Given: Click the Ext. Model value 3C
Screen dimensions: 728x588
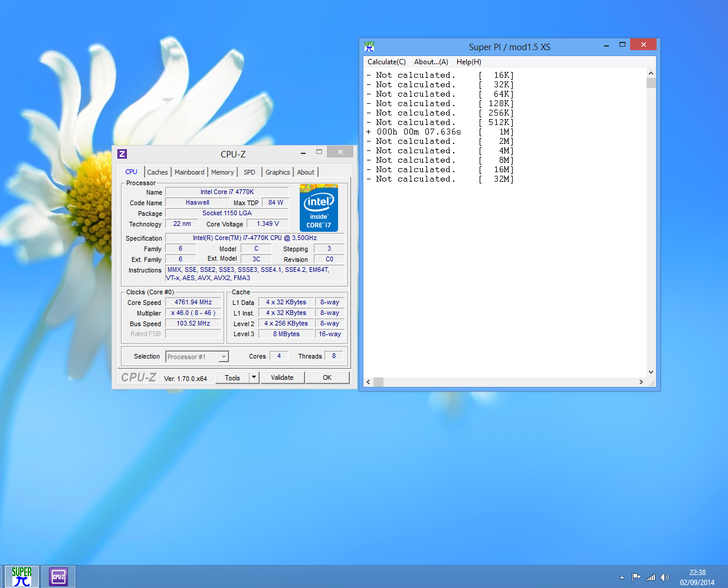Looking at the screenshot, I should pos(256,259).
